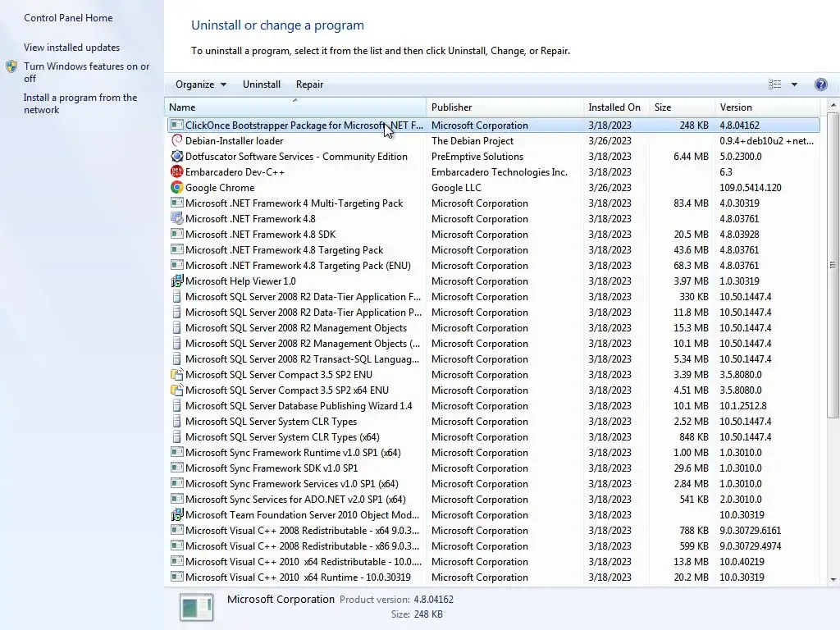840x630 pixels.
Task: Open Control Panel Home link
Action: tap(68, 18)
